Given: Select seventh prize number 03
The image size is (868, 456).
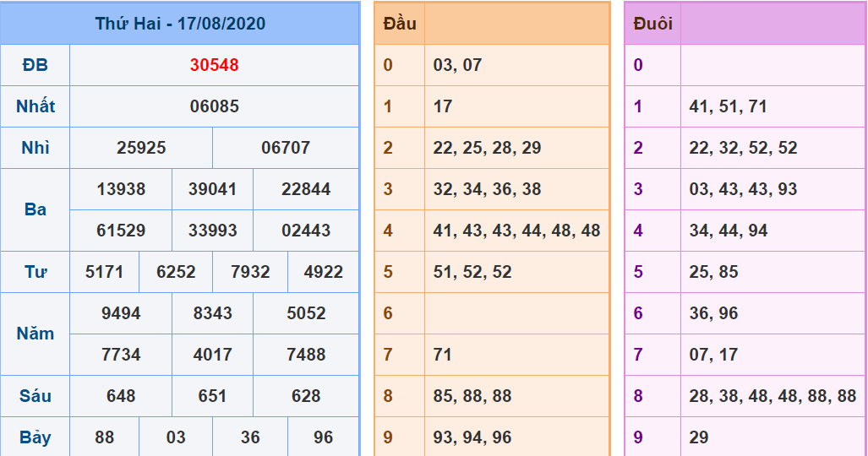Looking at the screenshot, I should tap(176, 437).
